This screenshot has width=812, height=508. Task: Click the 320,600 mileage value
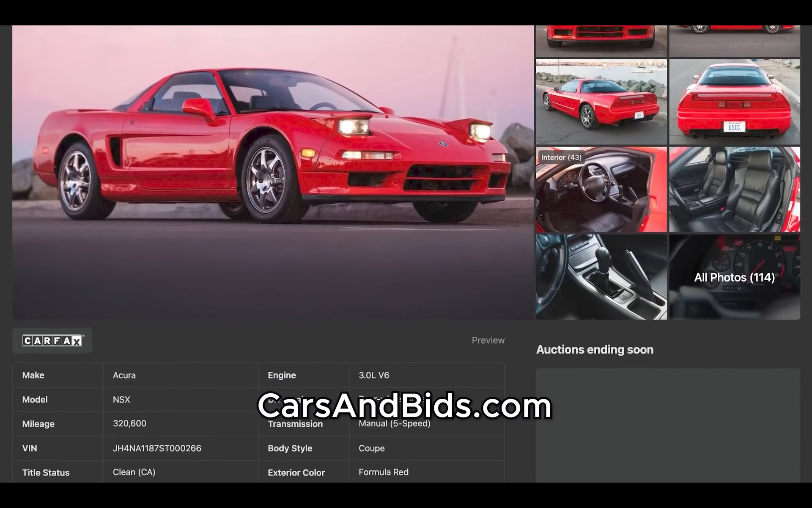pos(129,424)
